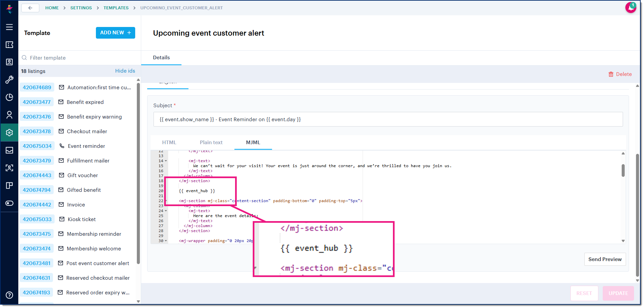Open Reserved order expiry w... template
Screen dimensions: 644x308
pos(98,292)
